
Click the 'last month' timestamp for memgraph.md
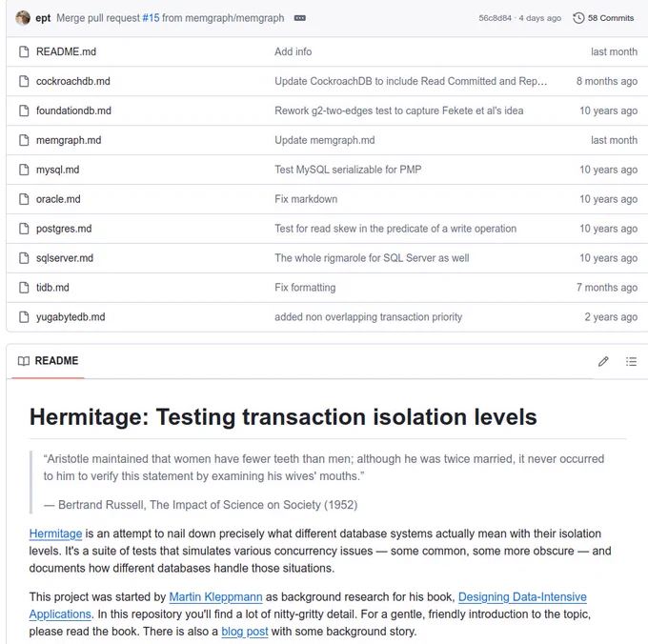coord(614,140)
